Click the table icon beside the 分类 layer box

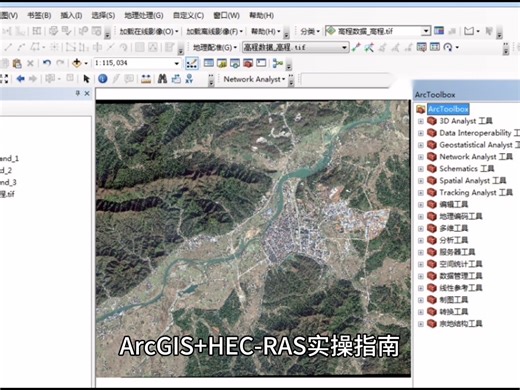(439, 31)
